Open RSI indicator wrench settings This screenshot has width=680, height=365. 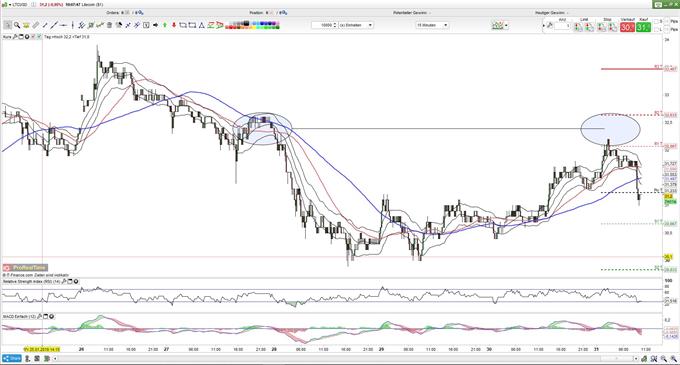(x=64, y=281)
